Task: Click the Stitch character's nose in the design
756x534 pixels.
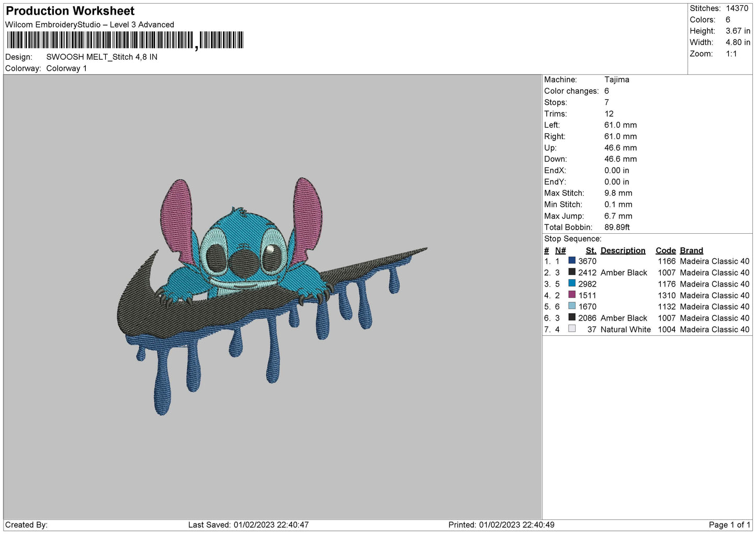Action: pos(242,260)
